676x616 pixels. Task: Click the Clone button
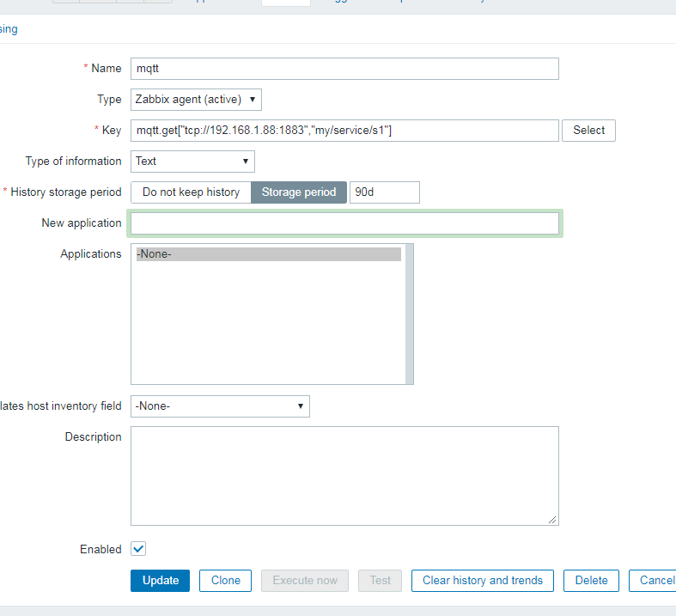(226, 581)
